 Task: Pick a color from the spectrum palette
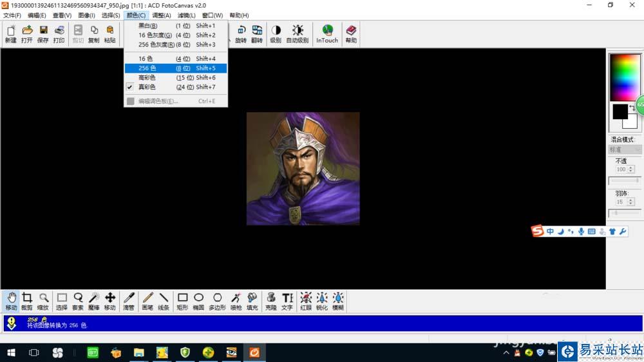point(625,78)
